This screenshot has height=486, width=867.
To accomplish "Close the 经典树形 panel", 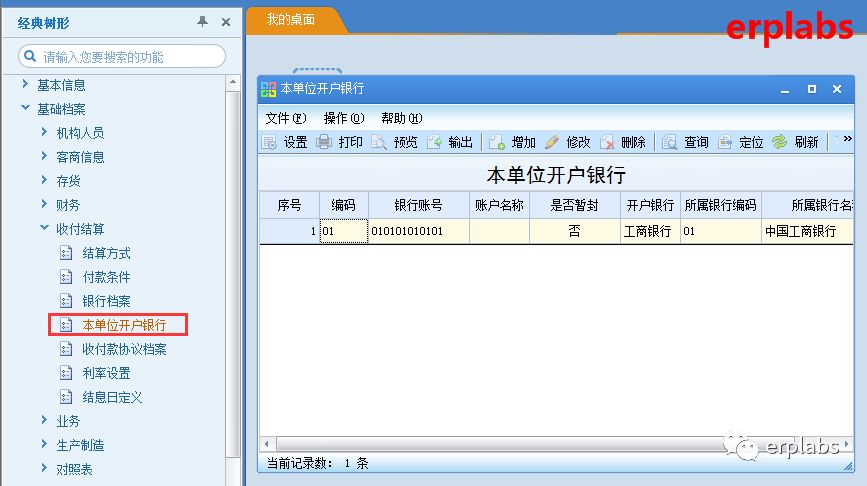I will [226, 22].
